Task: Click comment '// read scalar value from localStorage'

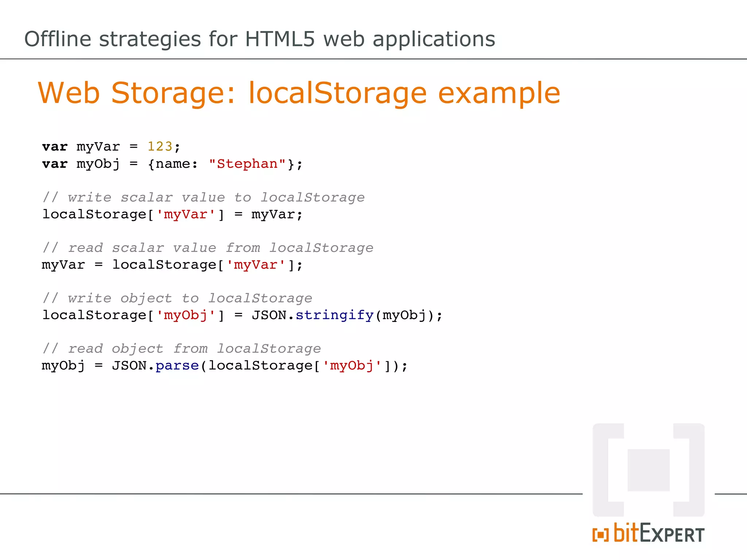Action: [208, 248]
